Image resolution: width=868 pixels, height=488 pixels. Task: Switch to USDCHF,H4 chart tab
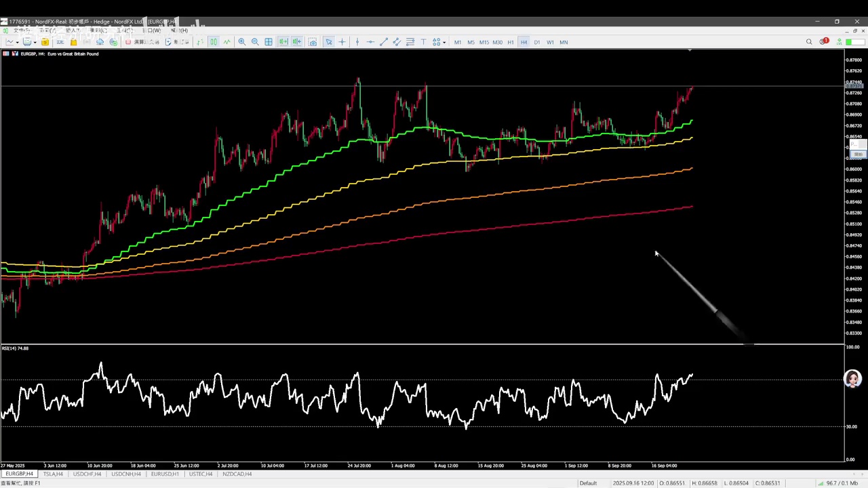coord(87,474)
